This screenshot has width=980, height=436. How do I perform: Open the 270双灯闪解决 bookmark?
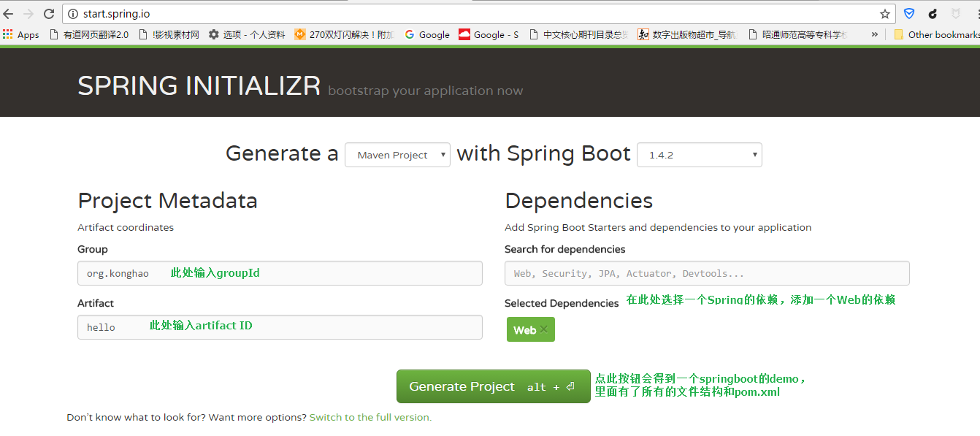tap(345, 34)
